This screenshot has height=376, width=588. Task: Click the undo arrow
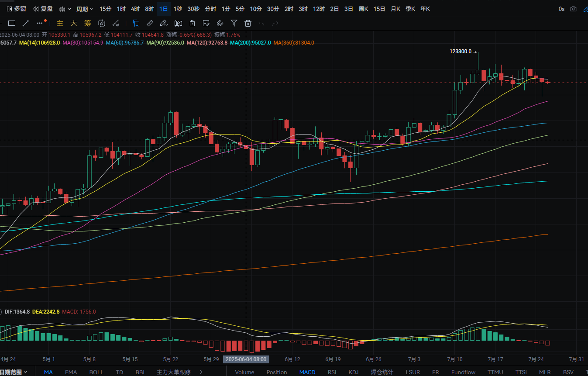[x=261, y=23]
